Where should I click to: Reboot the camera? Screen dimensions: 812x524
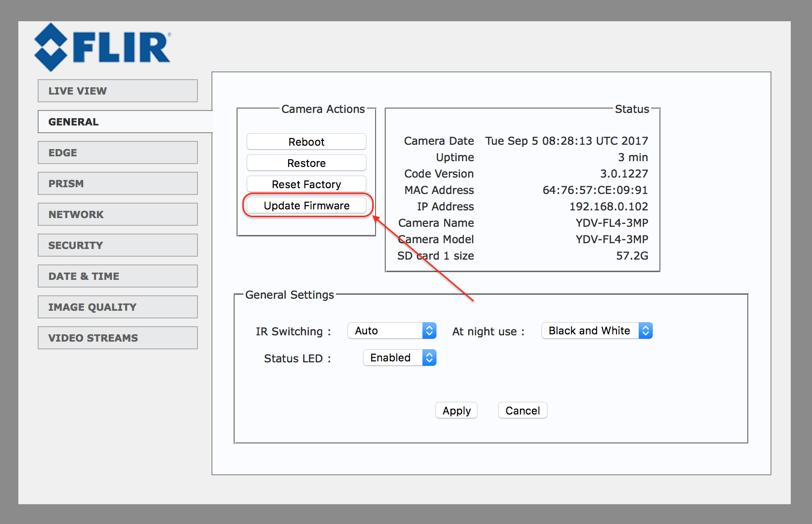coord(307,142)
